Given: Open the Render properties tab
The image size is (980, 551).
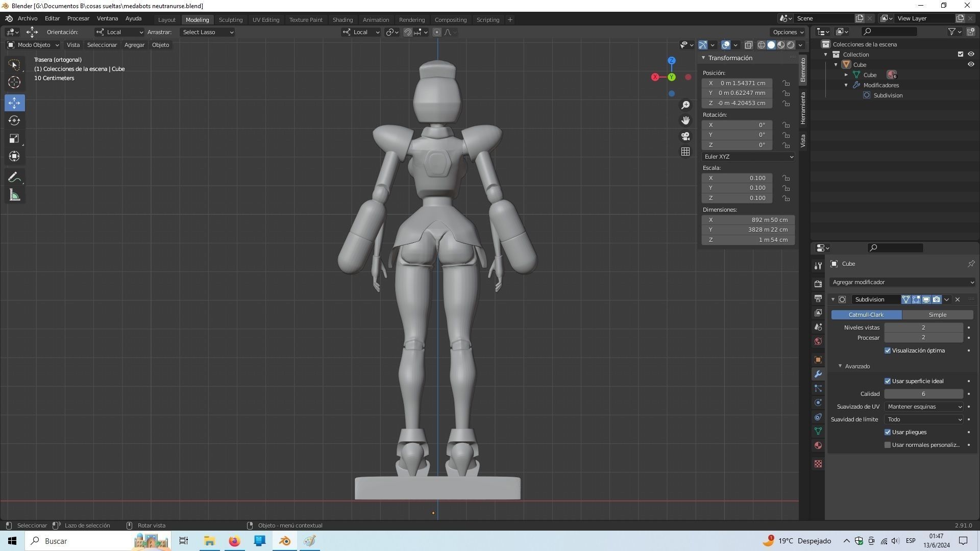Looking at the screenshot, I should 818,284.
